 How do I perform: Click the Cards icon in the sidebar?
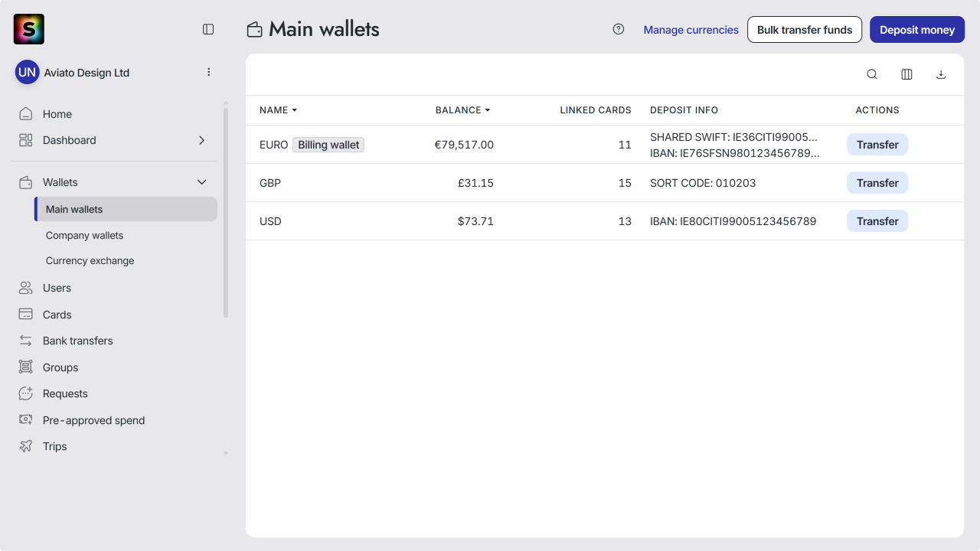pyautogui.click(x=26, y=315)
